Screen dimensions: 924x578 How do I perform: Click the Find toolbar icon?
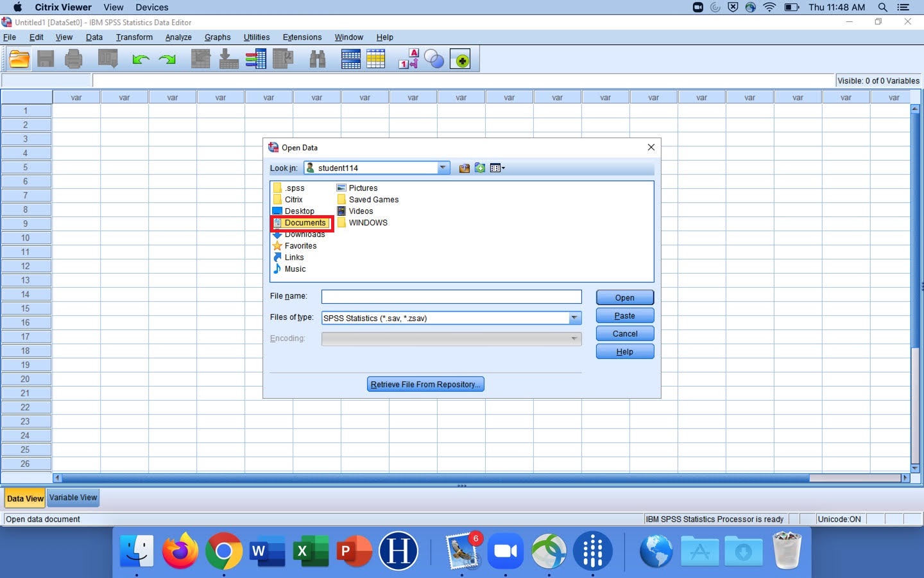point(318,58)
